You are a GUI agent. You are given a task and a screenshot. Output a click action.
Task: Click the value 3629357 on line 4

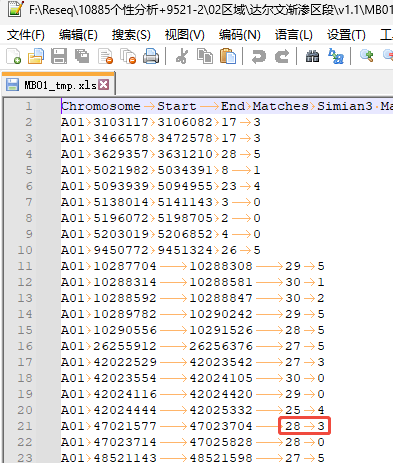click(x=121, y=154)
